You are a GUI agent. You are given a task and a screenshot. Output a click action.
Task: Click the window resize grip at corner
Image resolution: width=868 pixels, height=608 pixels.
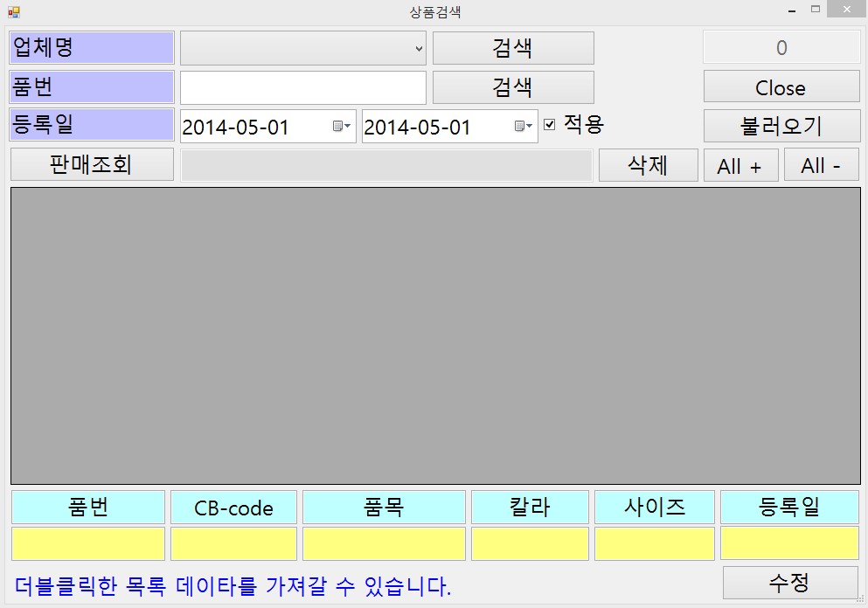tap(861, 599)
